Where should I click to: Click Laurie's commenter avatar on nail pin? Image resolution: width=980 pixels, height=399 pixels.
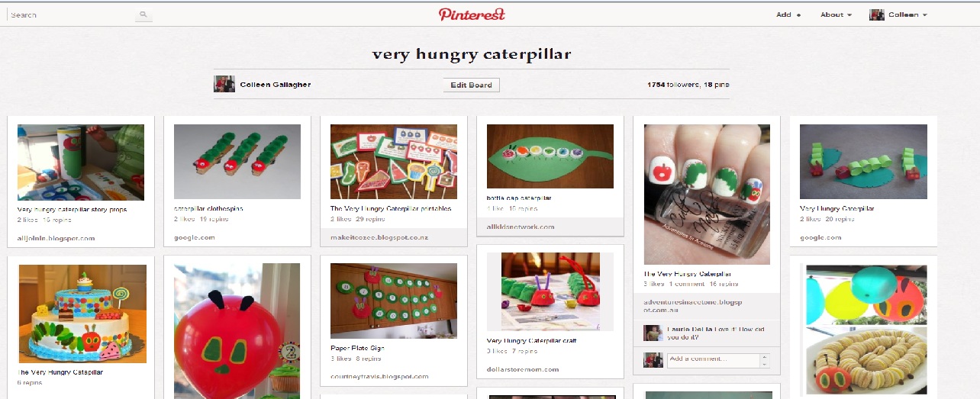(x=653, y=333)
